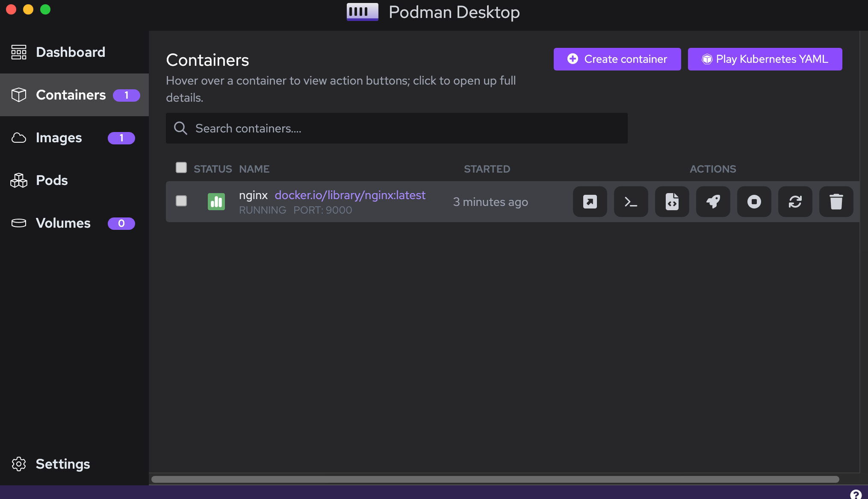
Task: Click the Search containers input field
Action: coord(396,128)
